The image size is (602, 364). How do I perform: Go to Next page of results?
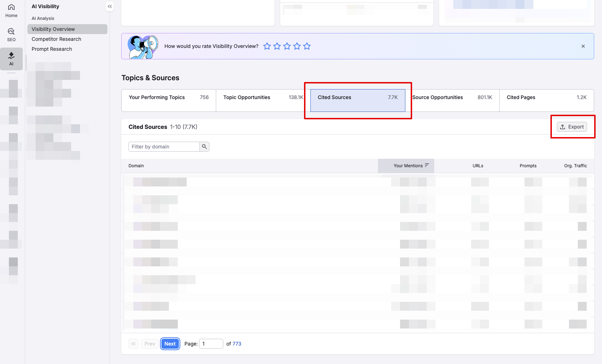[x=170, y=344]
